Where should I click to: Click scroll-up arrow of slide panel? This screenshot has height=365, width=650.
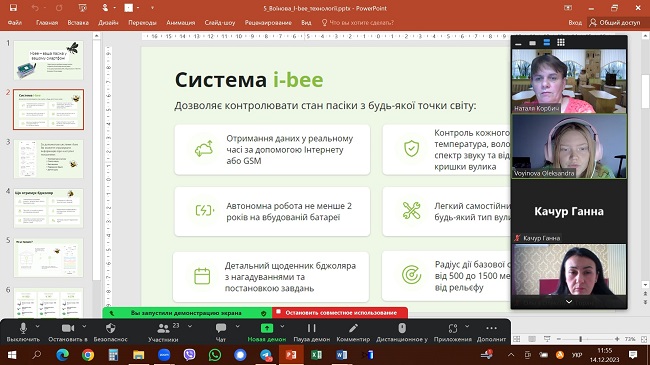tap(96, 36)
